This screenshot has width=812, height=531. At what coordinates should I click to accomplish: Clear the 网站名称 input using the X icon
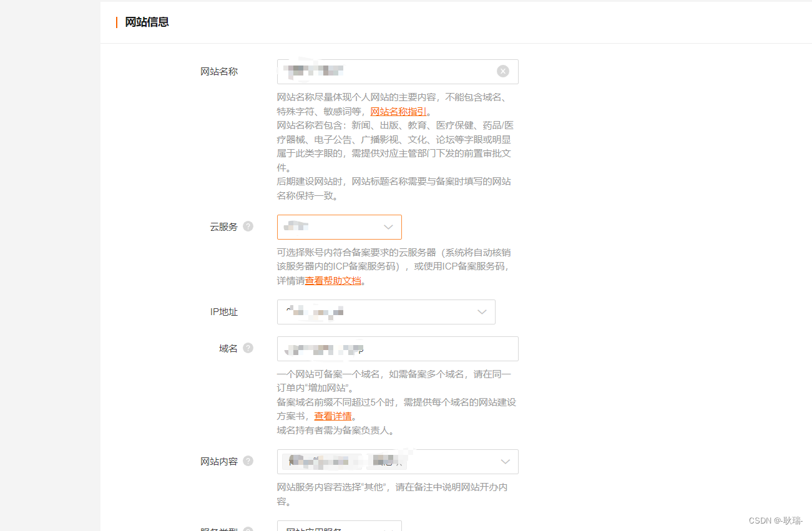coord(503,71)
